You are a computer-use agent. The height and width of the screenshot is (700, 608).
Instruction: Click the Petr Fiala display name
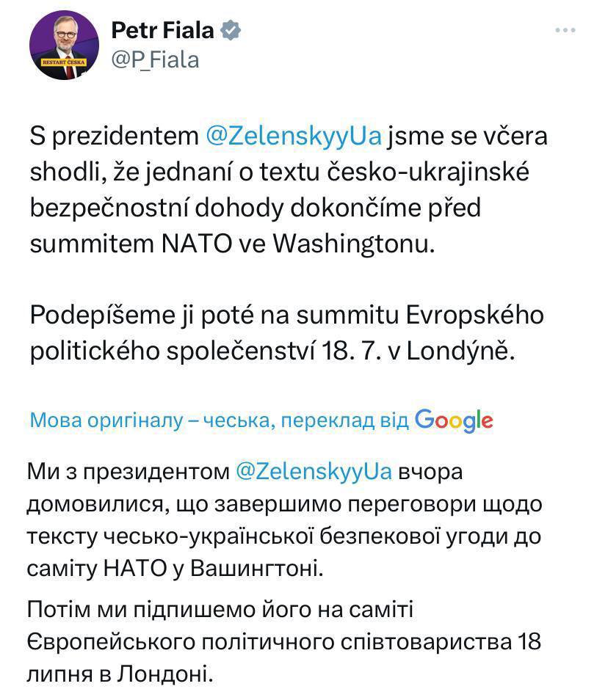[162, 31]
